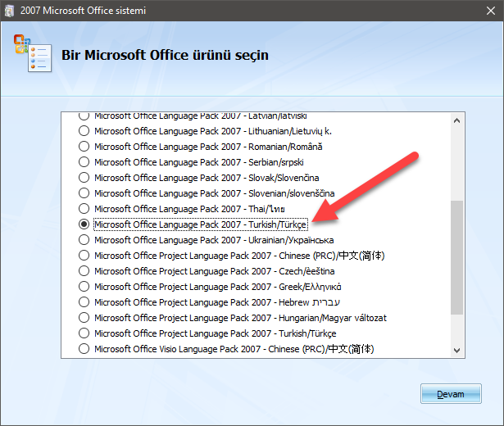Viewport: 504px width, 426px height.
Task: Select Romanian/Română language pack option
Action: tap(84, 147)
